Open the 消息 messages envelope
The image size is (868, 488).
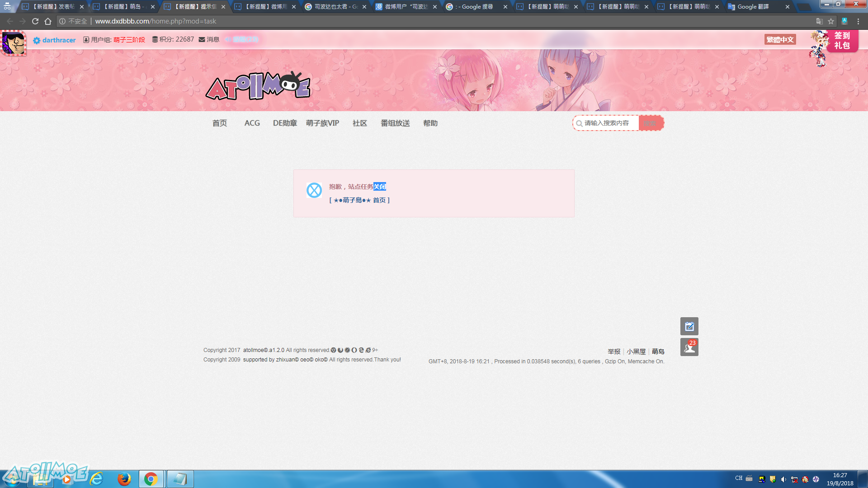click(209, 39)
